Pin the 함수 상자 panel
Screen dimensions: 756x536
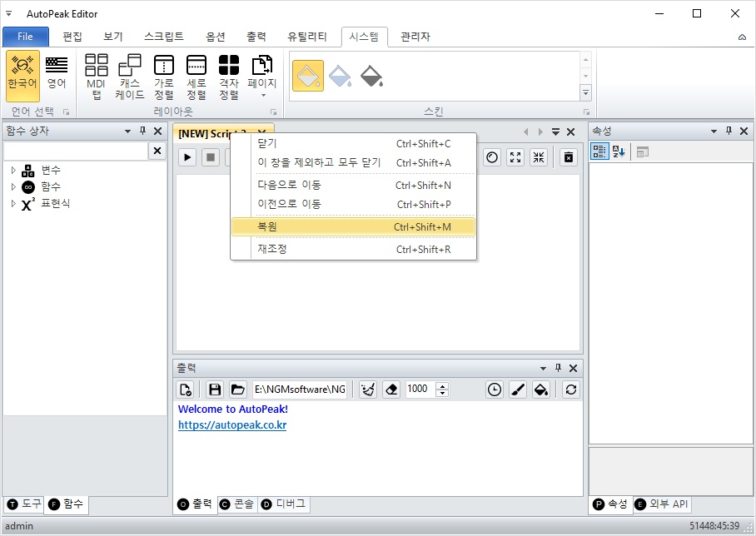(x=142, y=132)
